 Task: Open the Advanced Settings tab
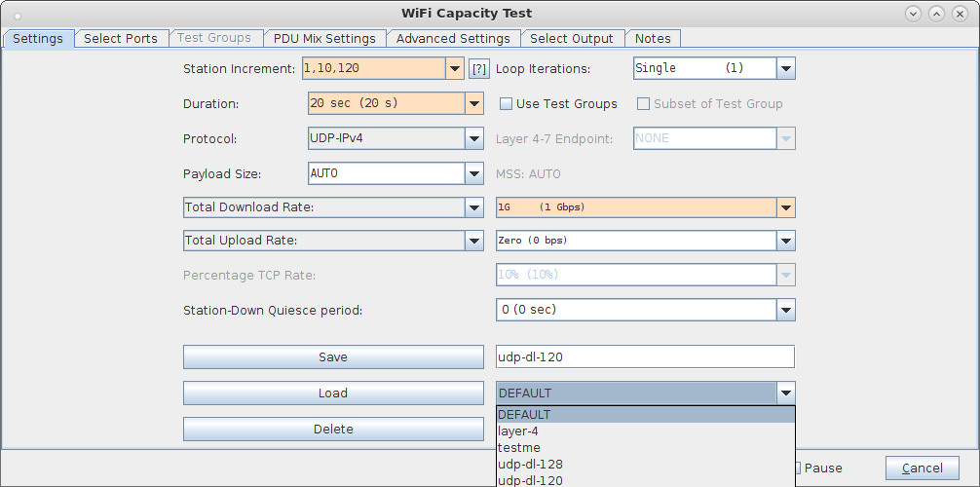453,39
